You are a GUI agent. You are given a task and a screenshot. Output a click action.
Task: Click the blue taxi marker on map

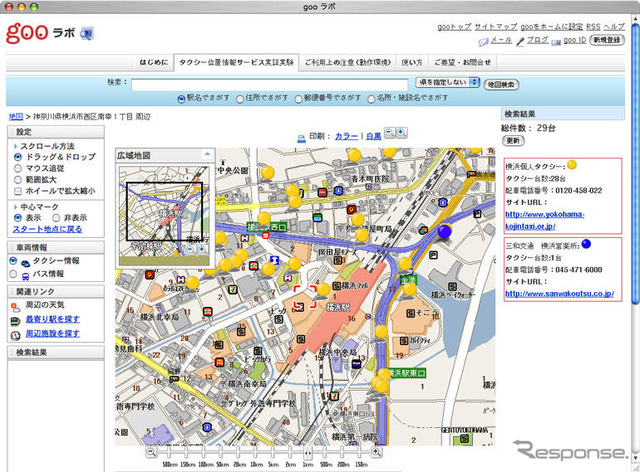[x=444, y=231]
